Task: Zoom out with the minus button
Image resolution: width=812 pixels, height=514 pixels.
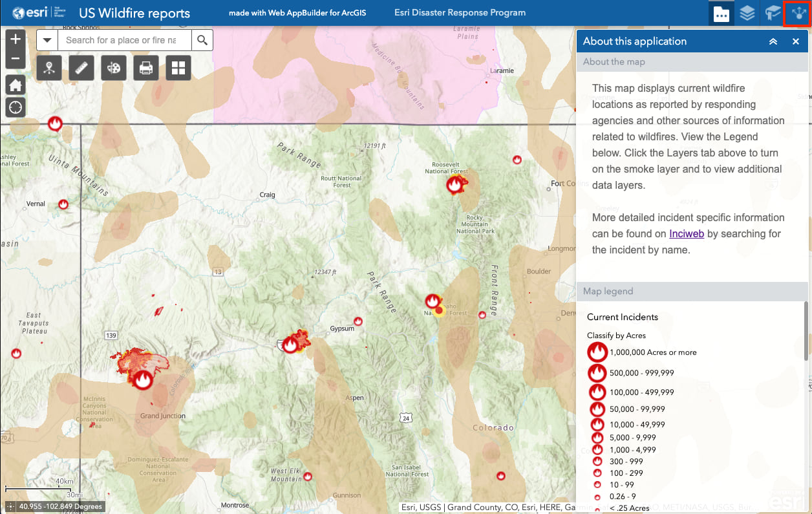Action: coord(16,59)
